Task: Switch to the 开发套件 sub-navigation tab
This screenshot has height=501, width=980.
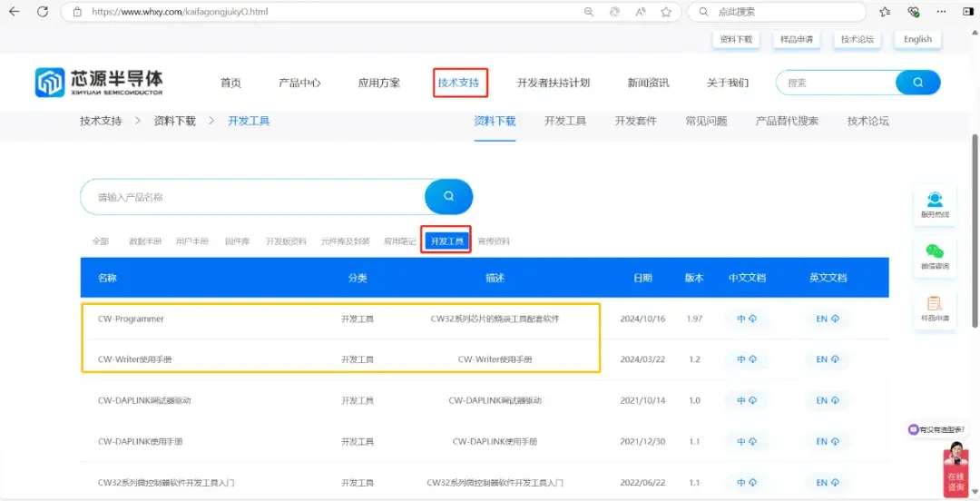Action: click(x=635, y=122)
